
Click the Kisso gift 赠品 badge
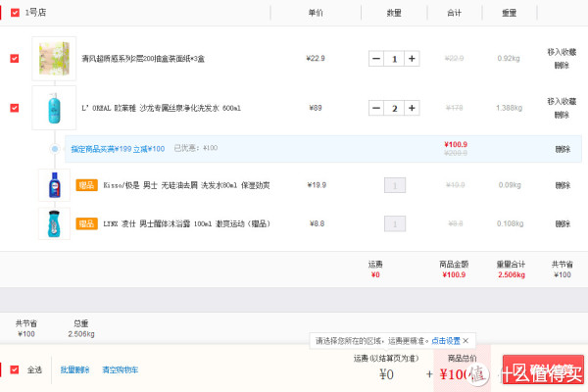coord(86,185)
